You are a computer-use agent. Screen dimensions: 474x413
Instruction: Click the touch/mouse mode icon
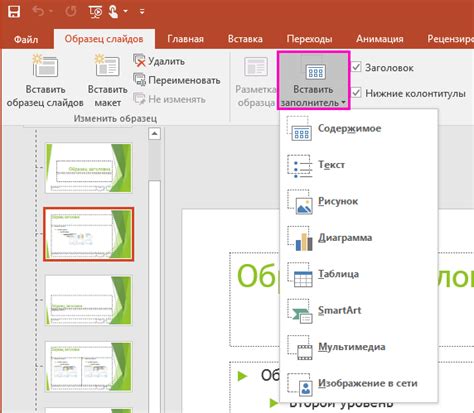click(113, 12)
